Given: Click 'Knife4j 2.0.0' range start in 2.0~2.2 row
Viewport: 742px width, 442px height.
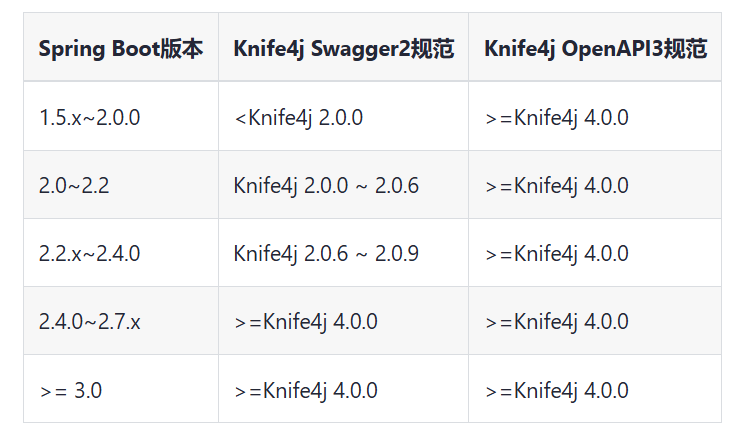Looking at the screenshot, I should 289,186.
